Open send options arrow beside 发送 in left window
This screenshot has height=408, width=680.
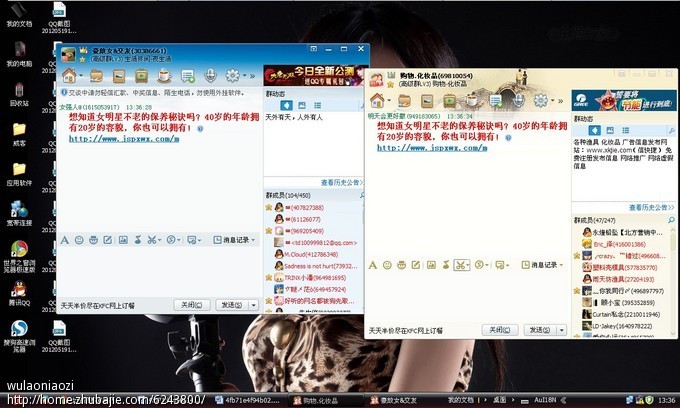coord(254,305)
